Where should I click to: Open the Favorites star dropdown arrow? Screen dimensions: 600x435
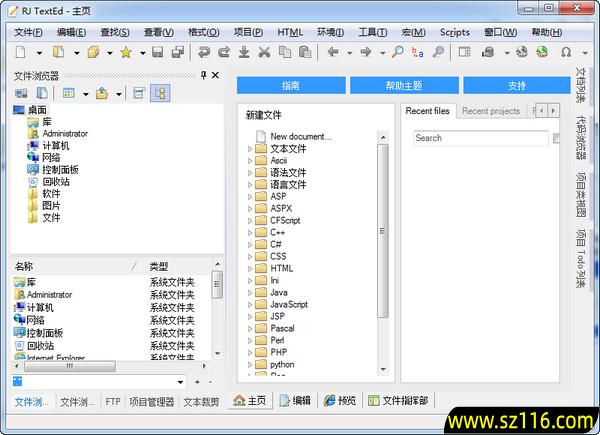click(x=143, y=53)
